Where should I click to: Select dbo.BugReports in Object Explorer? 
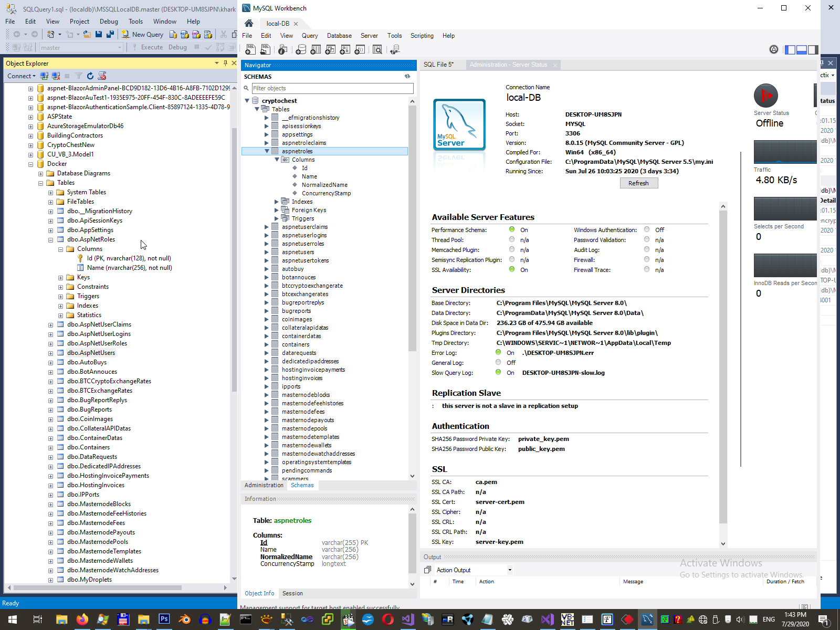tap(90, 409)
